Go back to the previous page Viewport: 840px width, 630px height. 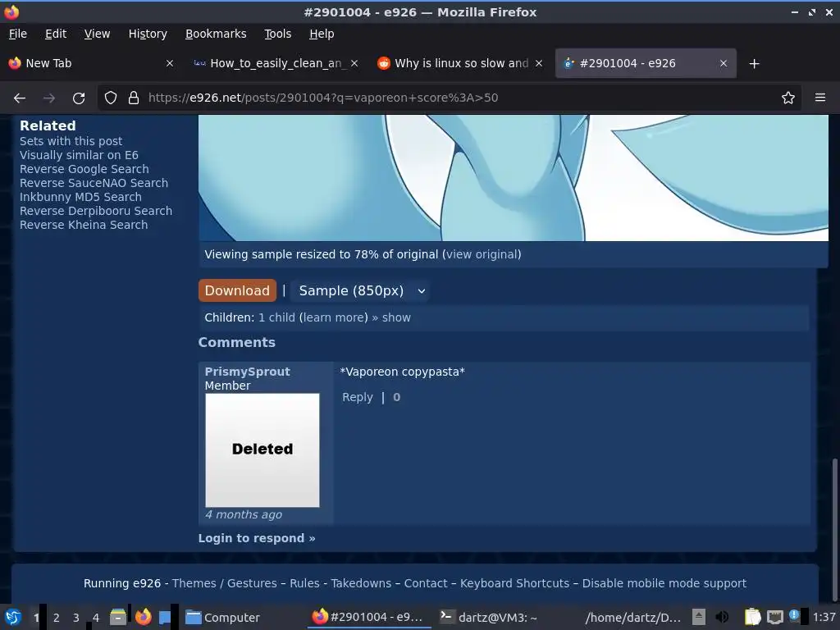(20, 98)
